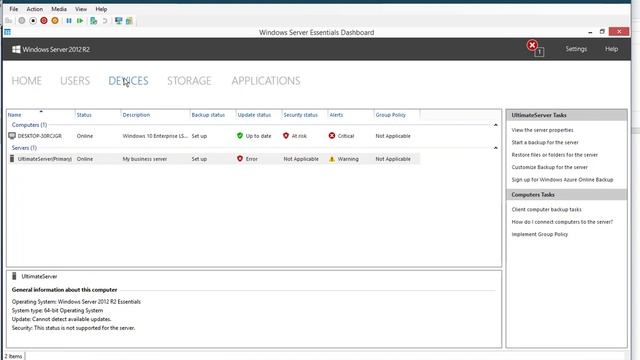Go to the STORAGE tab
Image resolution: width=640 pixels, height=360 pixels.
(x=189, y=81)
